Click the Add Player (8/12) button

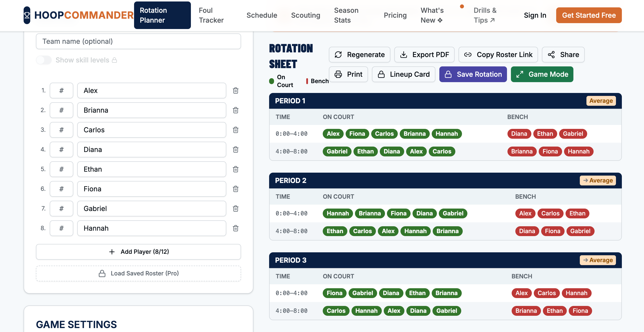coord(138,252)
